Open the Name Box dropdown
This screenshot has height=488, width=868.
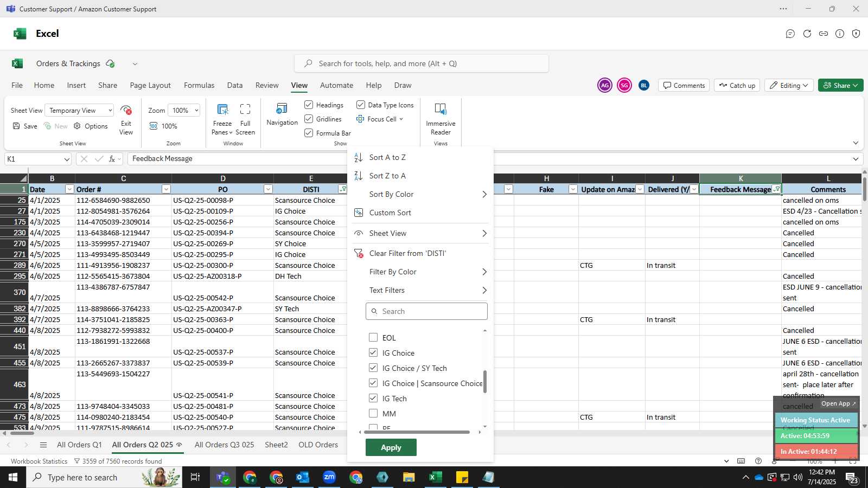click(67, 159)
